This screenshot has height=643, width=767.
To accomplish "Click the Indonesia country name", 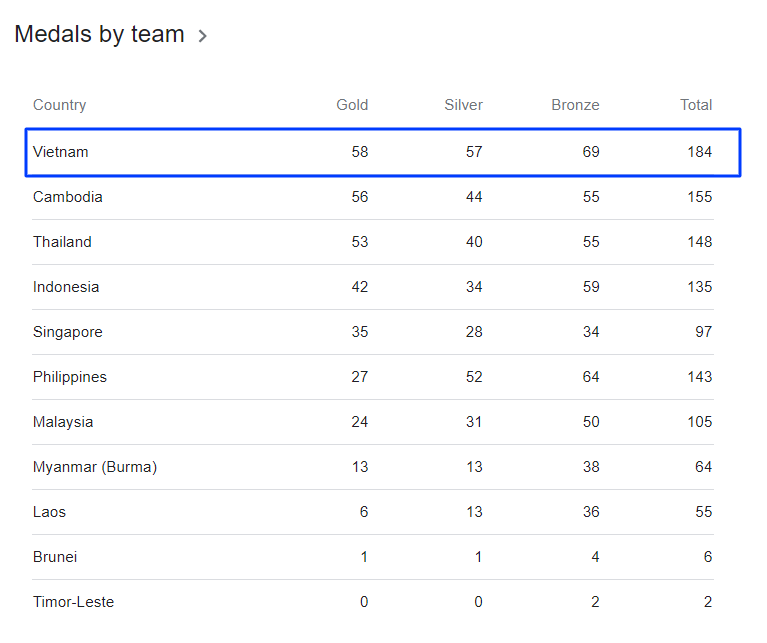I will (x=66, y=287).
